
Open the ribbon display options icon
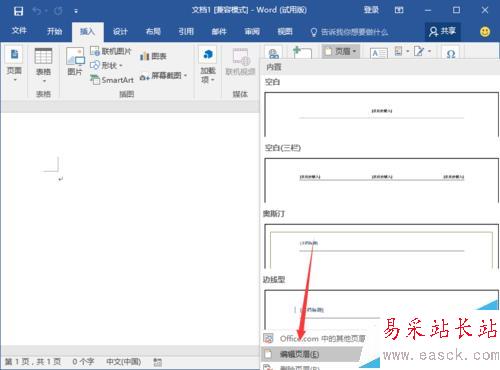[x=399, y=10]
